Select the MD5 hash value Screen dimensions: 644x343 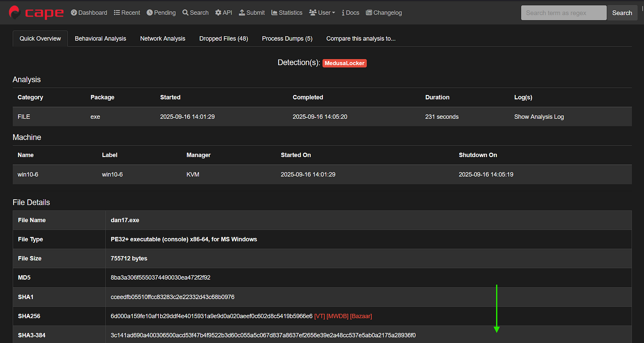pos(161,278)
